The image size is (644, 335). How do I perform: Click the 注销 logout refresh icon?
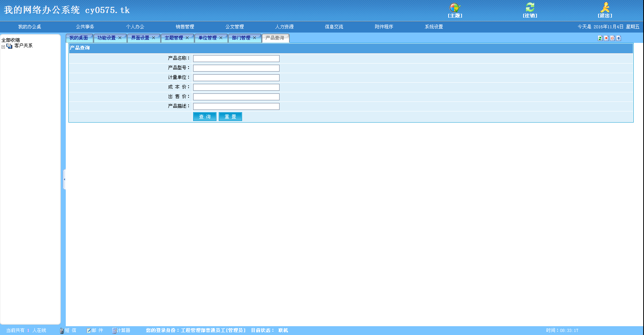(530, 8)
